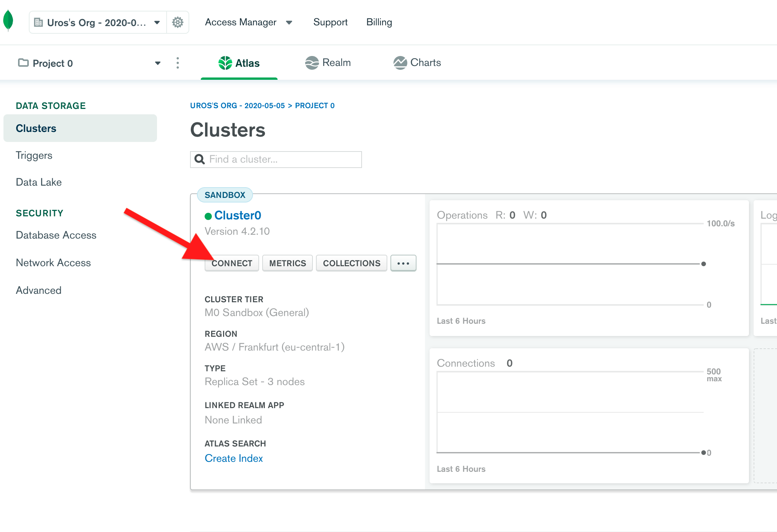Click the 100.0/s scale label

pyautogui.click(x=721, y=224)
